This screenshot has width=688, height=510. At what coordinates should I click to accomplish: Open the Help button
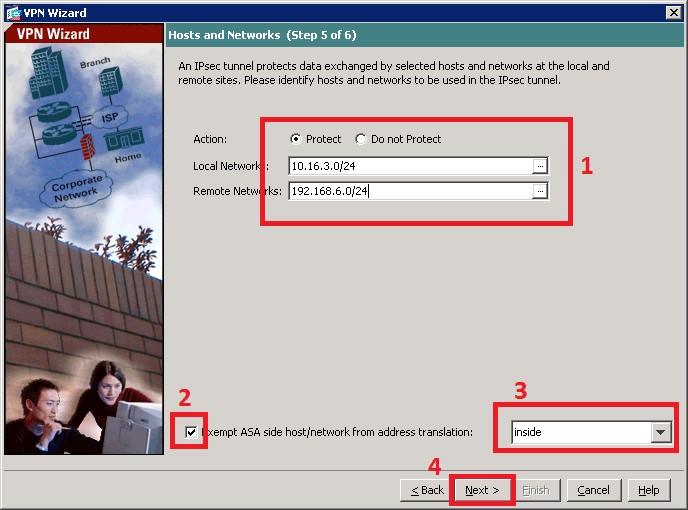click(x=649, y=490)
